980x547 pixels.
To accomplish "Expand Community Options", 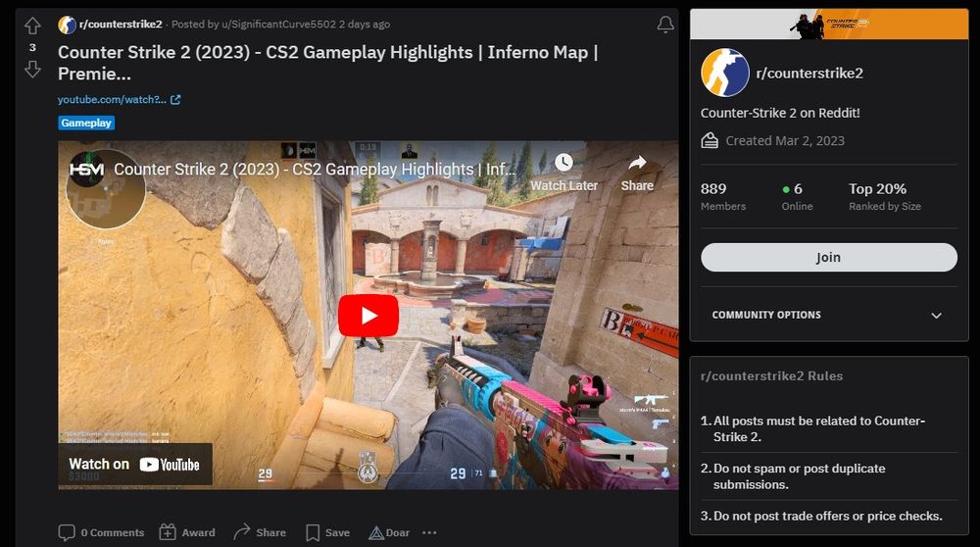I will tap(829, 315).
